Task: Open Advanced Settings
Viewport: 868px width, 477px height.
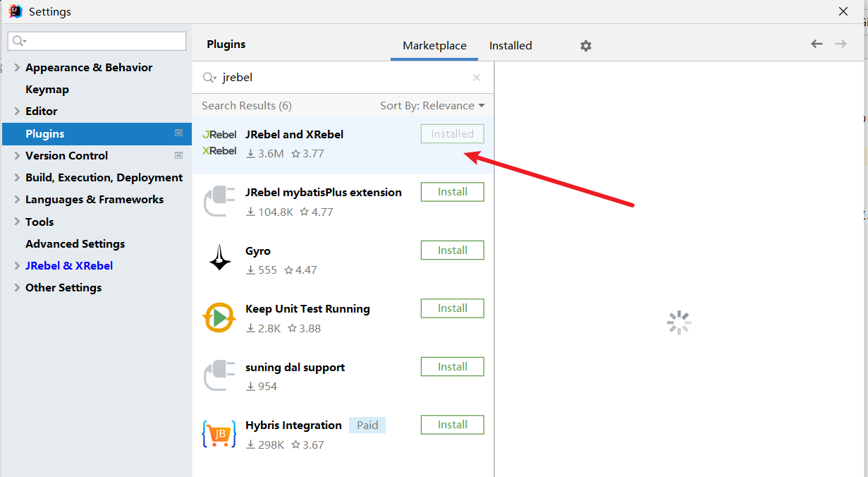Action: click(x=75, y=244)
